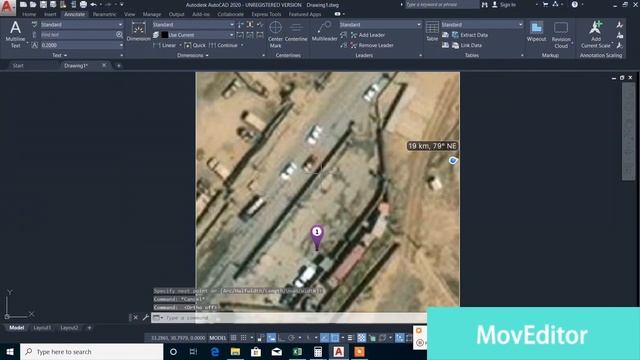The height and width of the screenshot is (360, 640).
Task: Toggle transparency display in the status bar
Action: (x=362, y=338)
